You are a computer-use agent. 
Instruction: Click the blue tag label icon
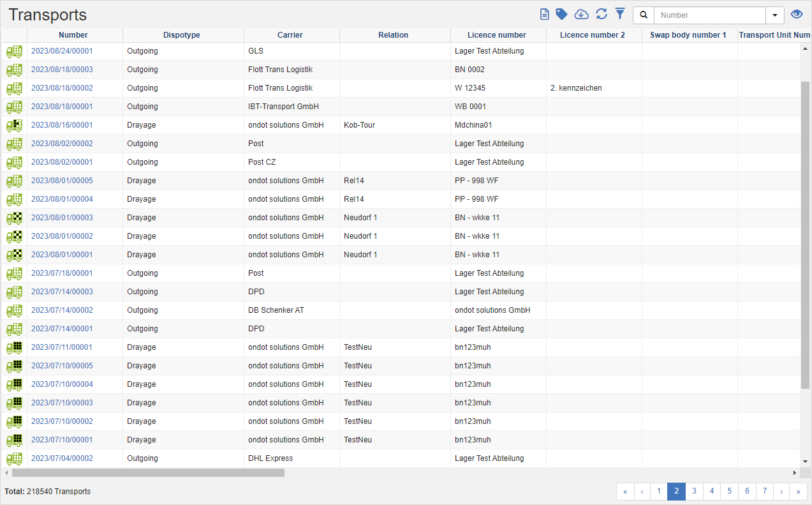point(562,13)
